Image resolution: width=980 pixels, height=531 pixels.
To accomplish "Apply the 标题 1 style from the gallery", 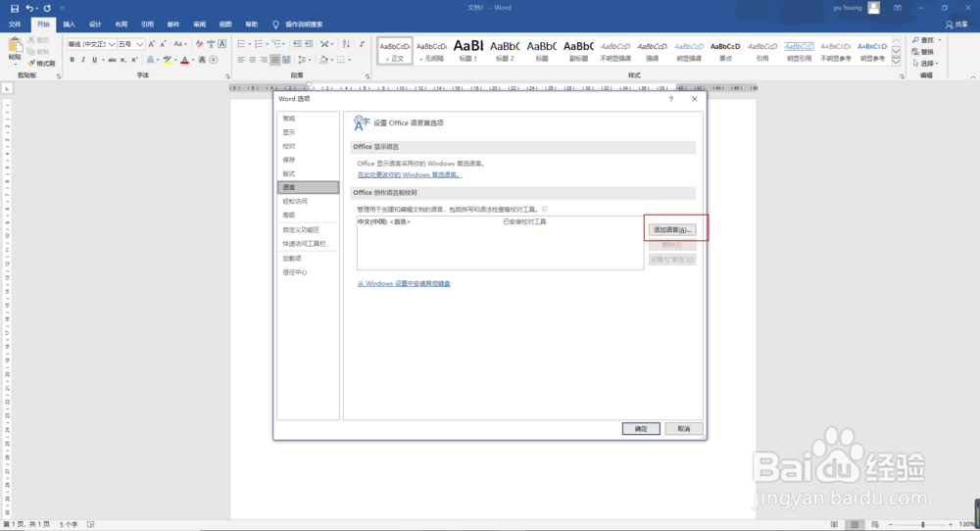I will click(x=468, y=51).
